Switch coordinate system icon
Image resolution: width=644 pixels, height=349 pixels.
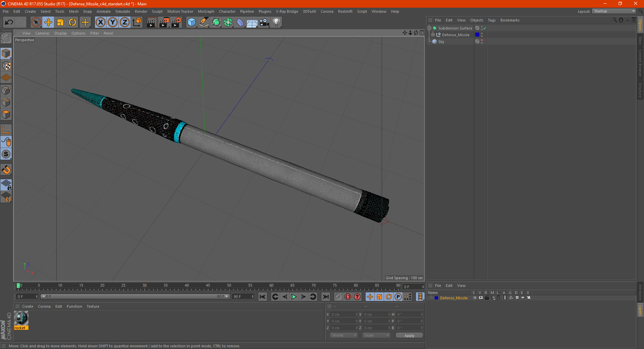pos(137,22)
